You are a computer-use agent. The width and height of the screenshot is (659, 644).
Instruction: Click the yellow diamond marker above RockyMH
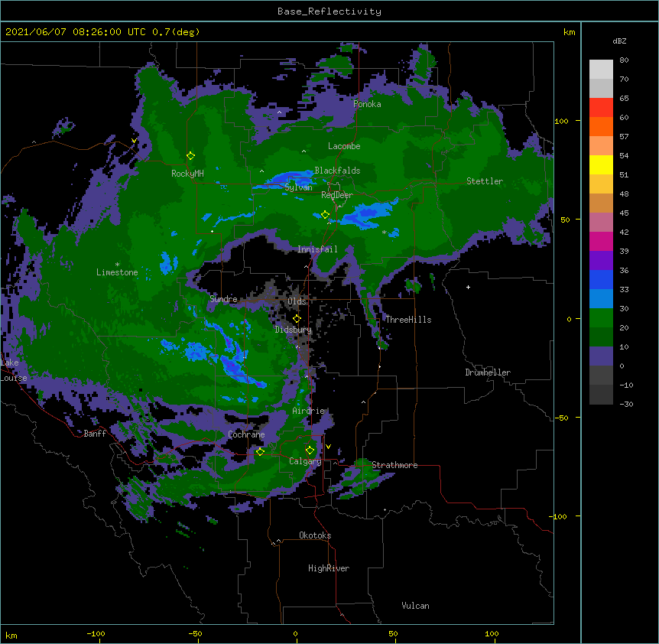(x=190, y=156)
